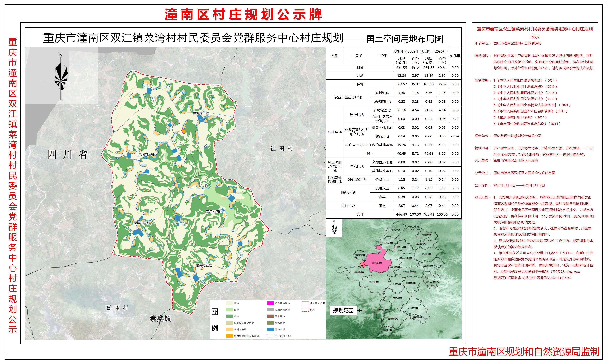The image size is (607, 364).
Task: Click the 农村宅基地 table cell
Action: coord(382,110)
